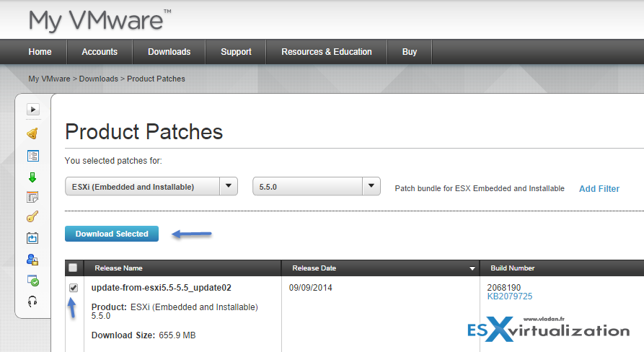Open the Downloads menu
Image resolution: width=644 pixels, height=352 pixels.
(x=169, y=52)
